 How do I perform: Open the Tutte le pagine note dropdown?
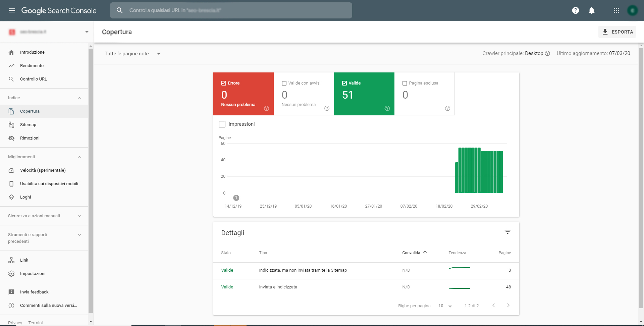(133, 54)
